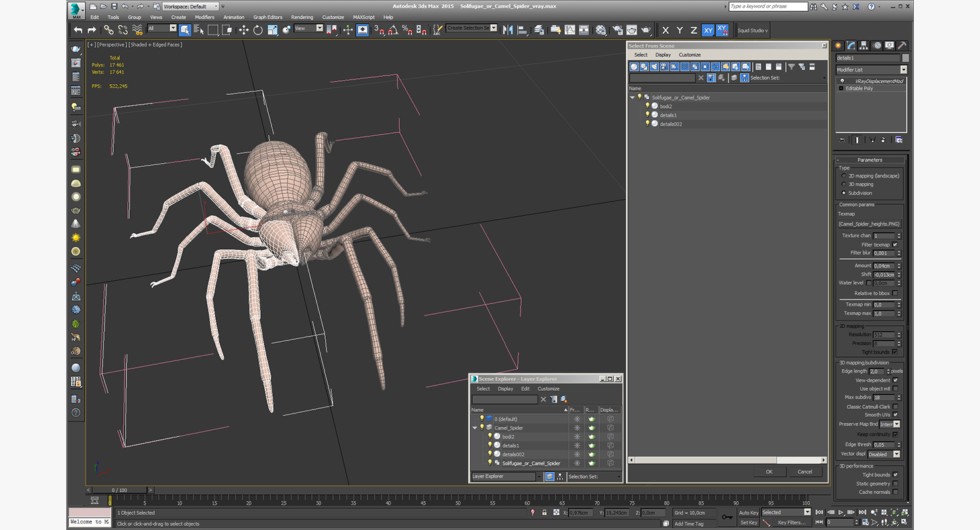Toggle the Percent Snap tool
980x530 pixels.
[407, 30]
